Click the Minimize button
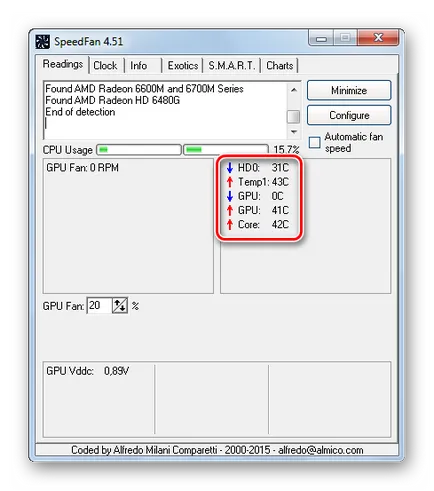This screenshot has height=491, width=434. [x=349, y=90]
